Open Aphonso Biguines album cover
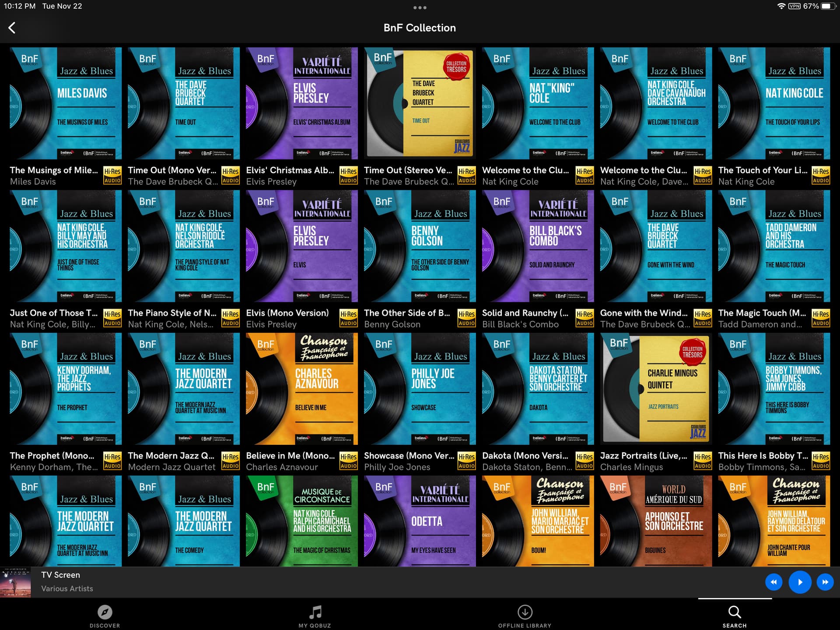The height and width of the screenshot is (630, 840). click(x=656, y=521)
